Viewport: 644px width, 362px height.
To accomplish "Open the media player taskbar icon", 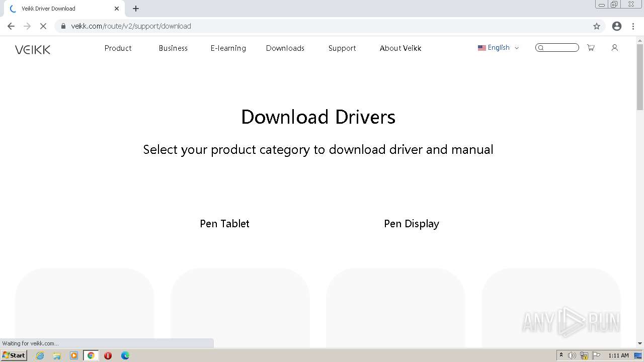I will click(x=74, y=355).
